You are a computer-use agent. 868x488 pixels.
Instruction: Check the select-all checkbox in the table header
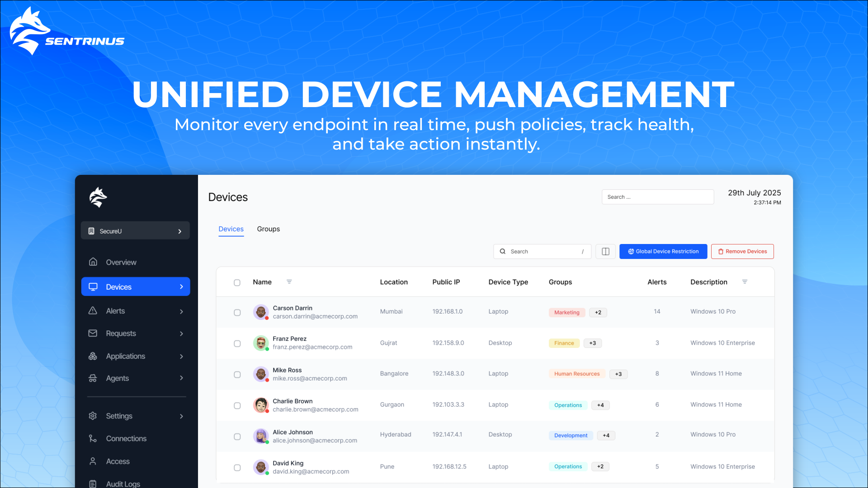coord(237,283)
